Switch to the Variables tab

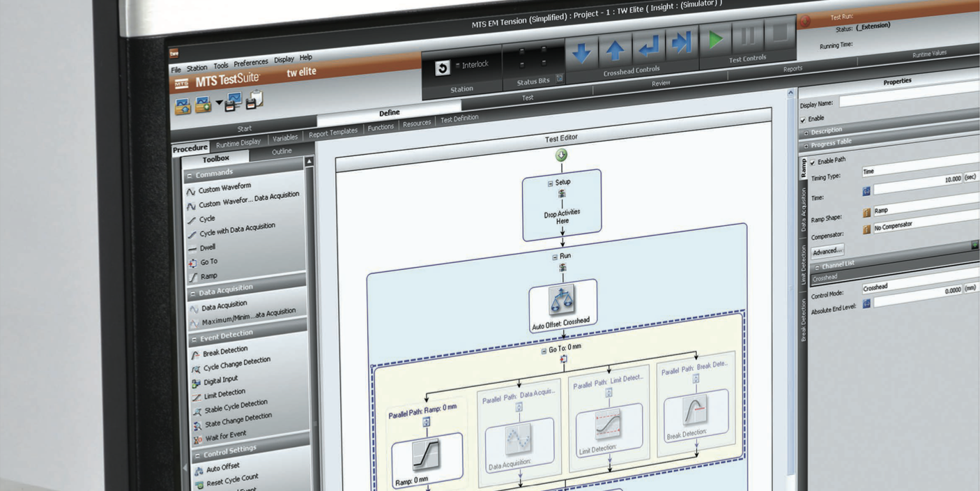[284, 138]
